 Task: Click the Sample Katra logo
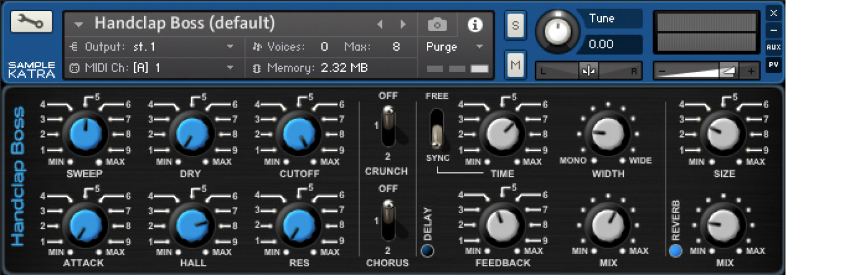click(x=31, y=70)
